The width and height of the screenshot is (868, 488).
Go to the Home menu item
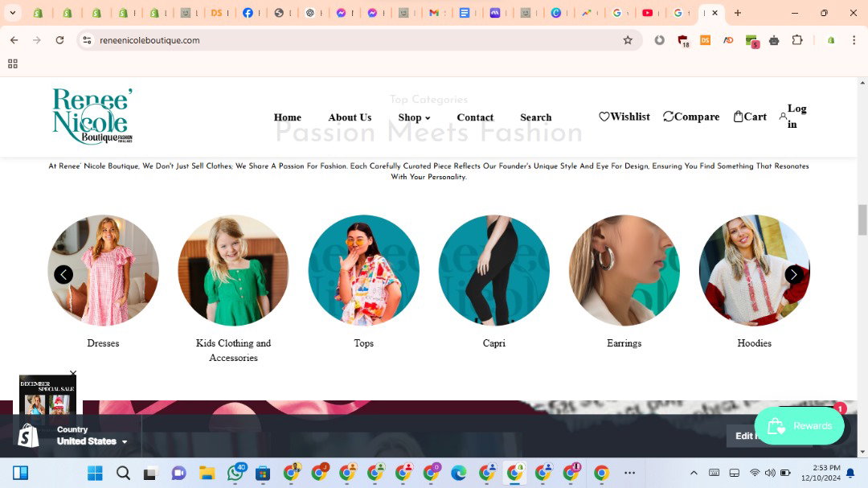pos(287,117)
